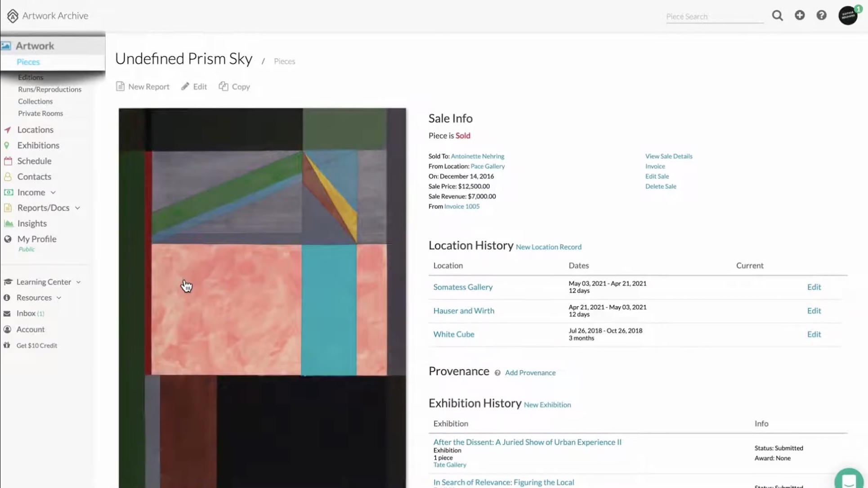Click the Exhibitions pin icon
The image size is (868, 488).
pos(7,145)
